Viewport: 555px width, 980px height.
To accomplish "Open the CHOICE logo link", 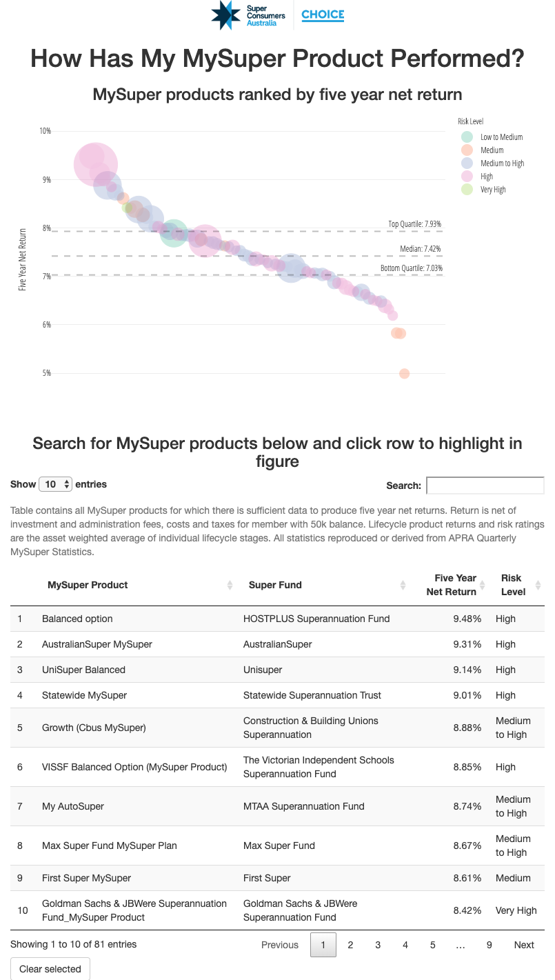I will pos(323,14).
